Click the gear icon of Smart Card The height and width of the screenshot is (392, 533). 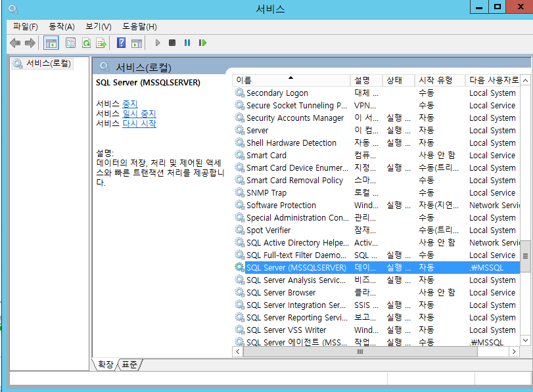pyautogui.click(x=240, y=155)
